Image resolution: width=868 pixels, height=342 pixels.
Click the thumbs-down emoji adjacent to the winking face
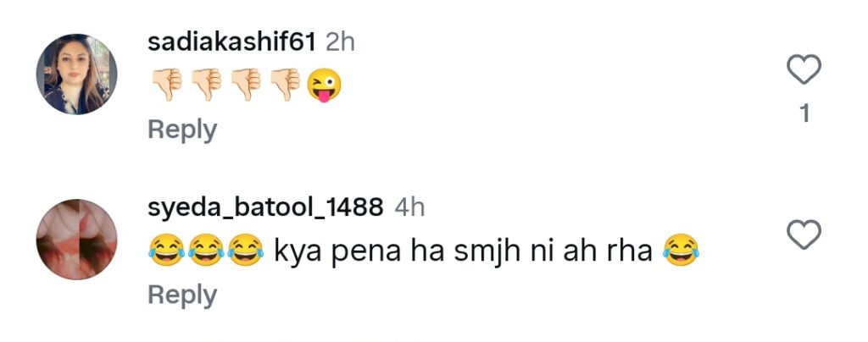(x=285, y=85)
